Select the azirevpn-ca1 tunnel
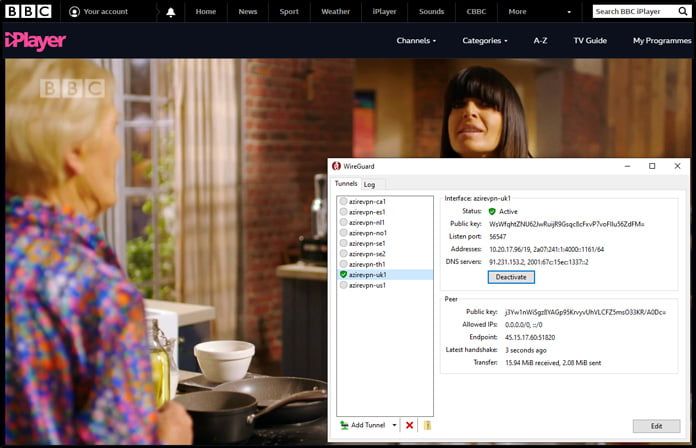696x448 pixels. [x=384, y=202]
